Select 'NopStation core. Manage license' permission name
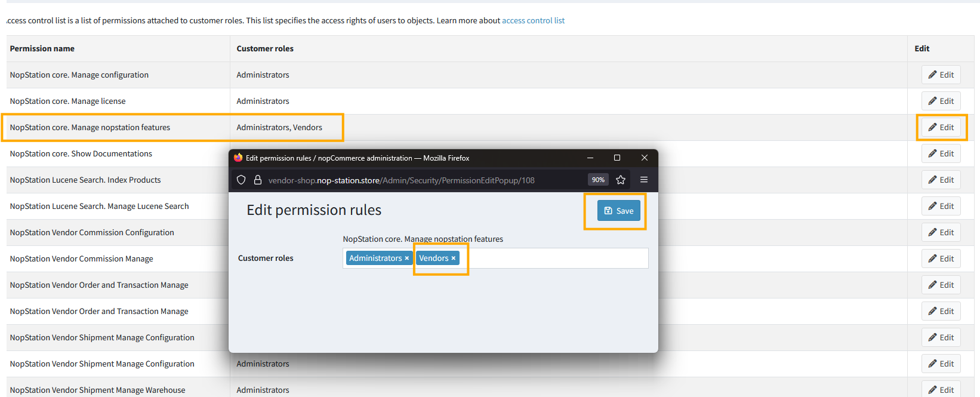980x397 pixels. (x=67, y=101)
